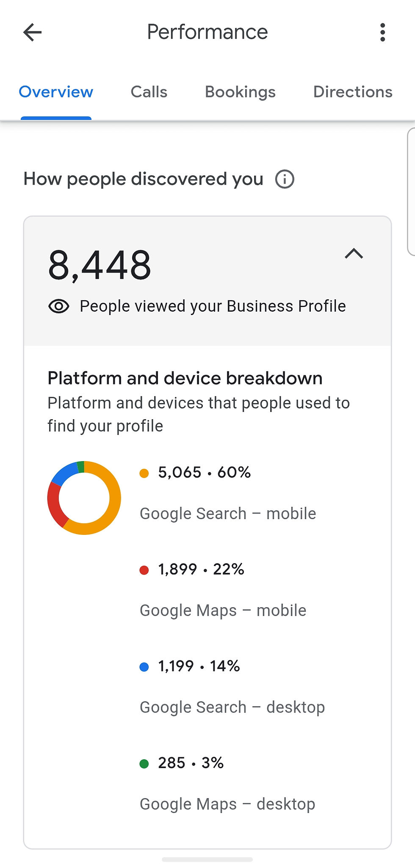Select the Google Maps – desktop label
Viewport: 415px width, 868px height.
[x=227, y=804]
